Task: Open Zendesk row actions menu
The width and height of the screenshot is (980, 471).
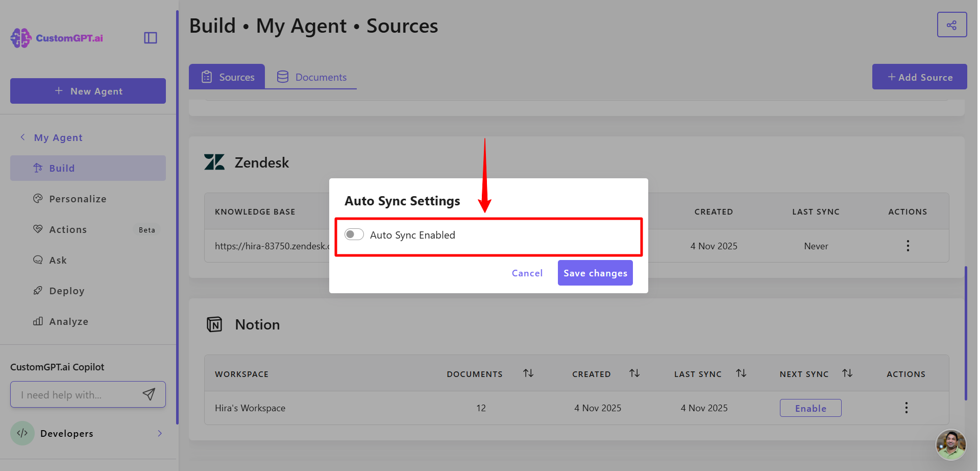Action: 908,246
